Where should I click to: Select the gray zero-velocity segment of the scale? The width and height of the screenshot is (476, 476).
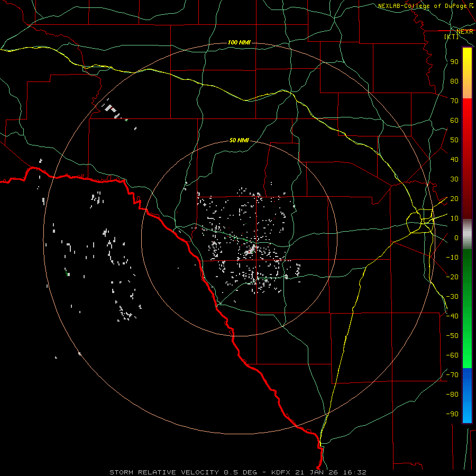[x=467, y=234]
